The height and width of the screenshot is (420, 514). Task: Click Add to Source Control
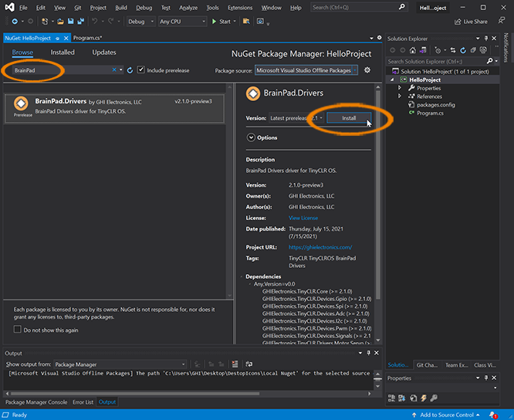point(445,415)
